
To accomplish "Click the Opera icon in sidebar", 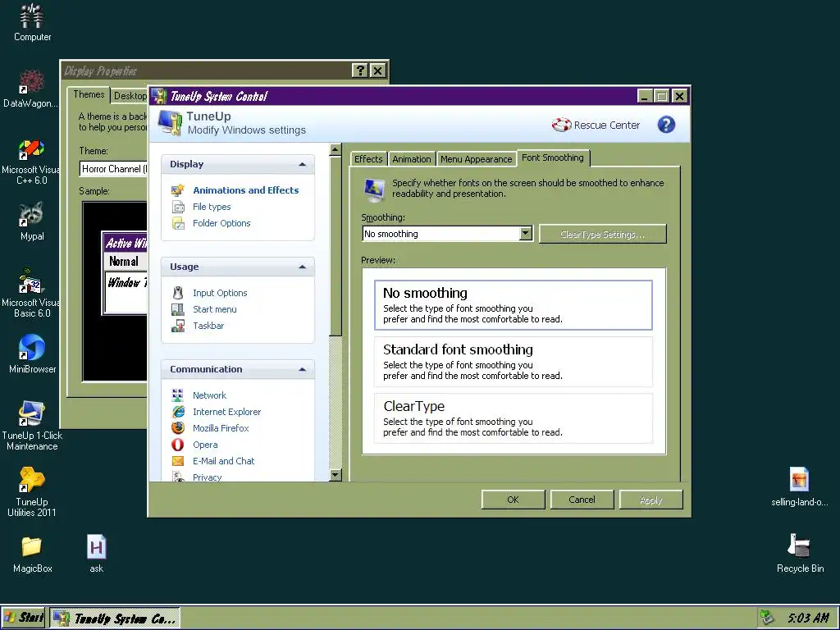I will click(178, 445).
